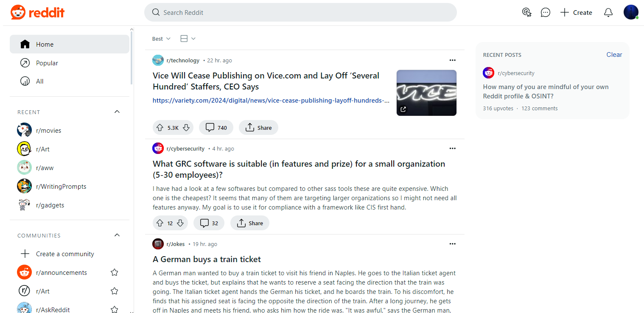This screenshot has width=644, height=313.
Task: Collapse the Recent section
Action: [x=117, y=112]
